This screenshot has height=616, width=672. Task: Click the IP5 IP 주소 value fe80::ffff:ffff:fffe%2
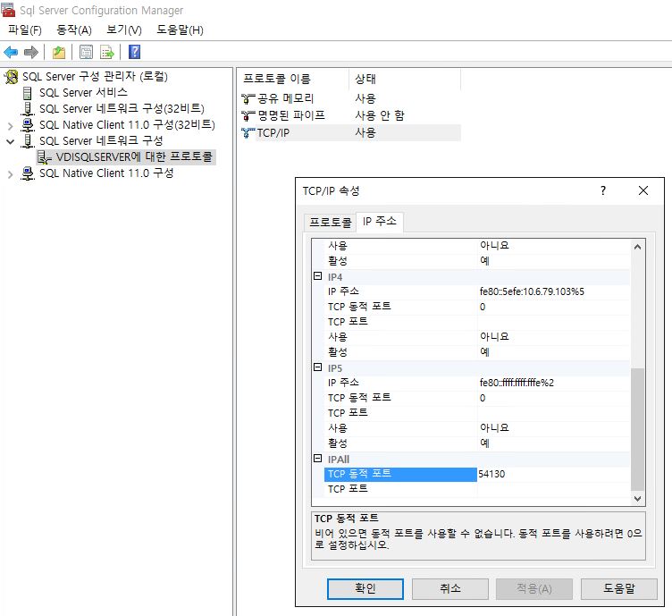[x=554, y=383]
